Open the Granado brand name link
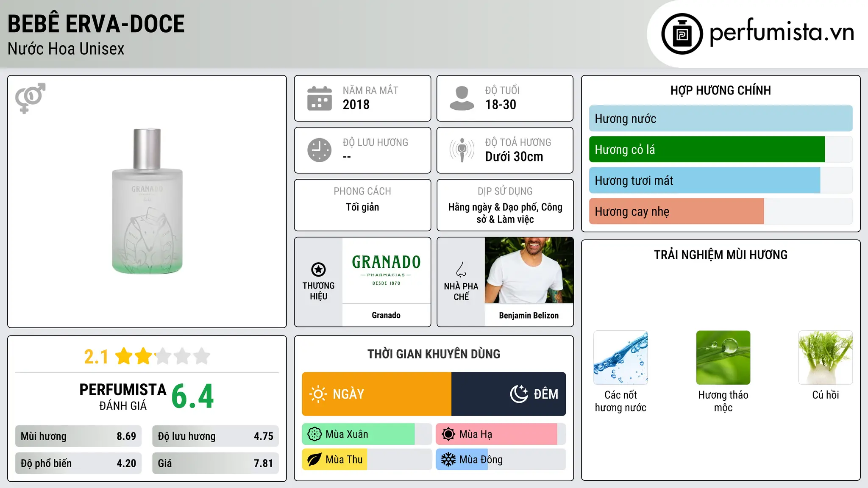Viewport: 868px width, 488px height. click(x=386, y=315)
